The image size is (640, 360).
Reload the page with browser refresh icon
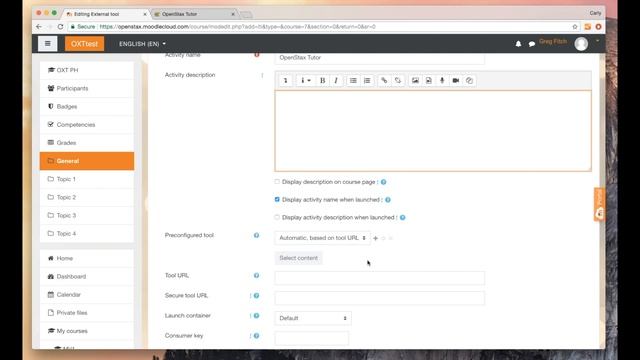[x=60, y=27]
